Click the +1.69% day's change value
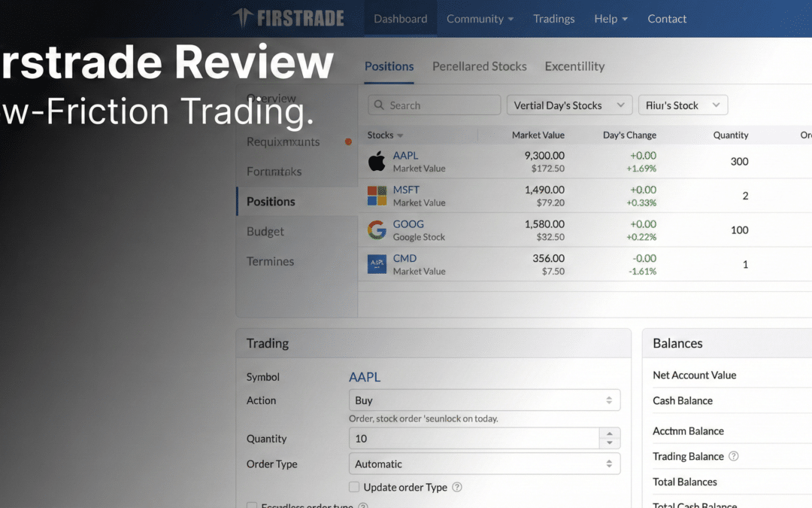The height and width of the screenshot is (508, 812). tap(641, 169)
